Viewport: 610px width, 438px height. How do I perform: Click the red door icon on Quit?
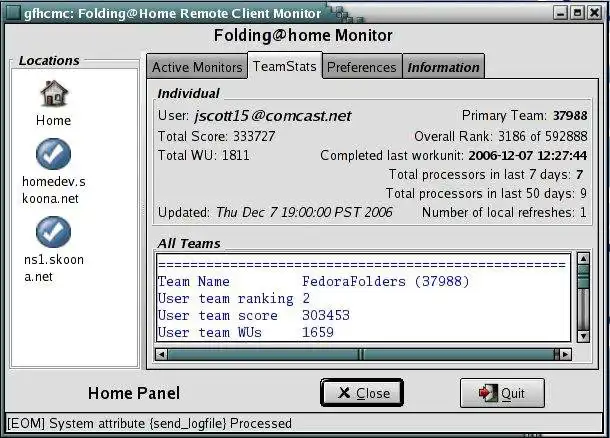click(488, 393)
